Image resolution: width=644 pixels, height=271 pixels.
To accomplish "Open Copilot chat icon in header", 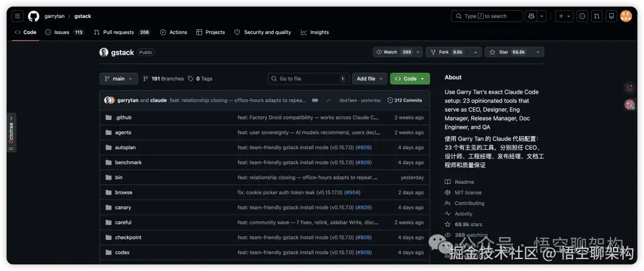I will [531, 16].
